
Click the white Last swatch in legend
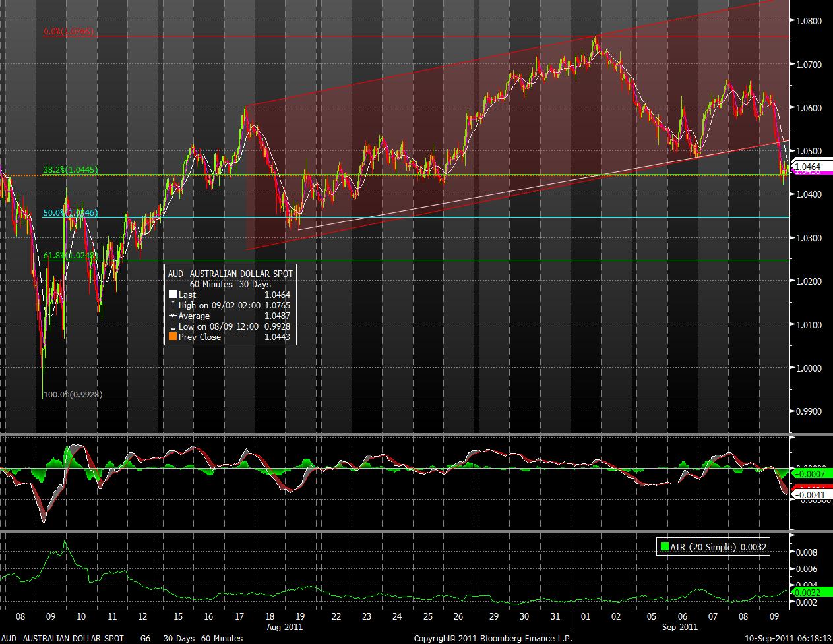click(173, 295)
